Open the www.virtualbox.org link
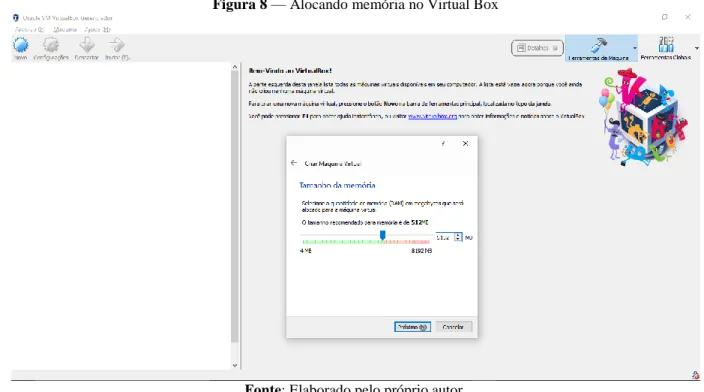The height and width of the screenshot is (392, 704). (x=432, y=116)
